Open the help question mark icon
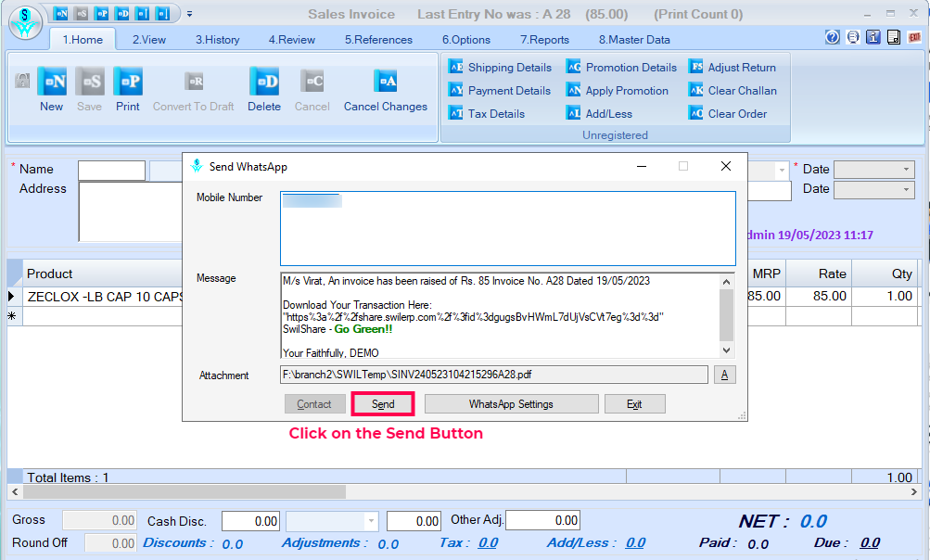930x560 pixels. [832, 37]
